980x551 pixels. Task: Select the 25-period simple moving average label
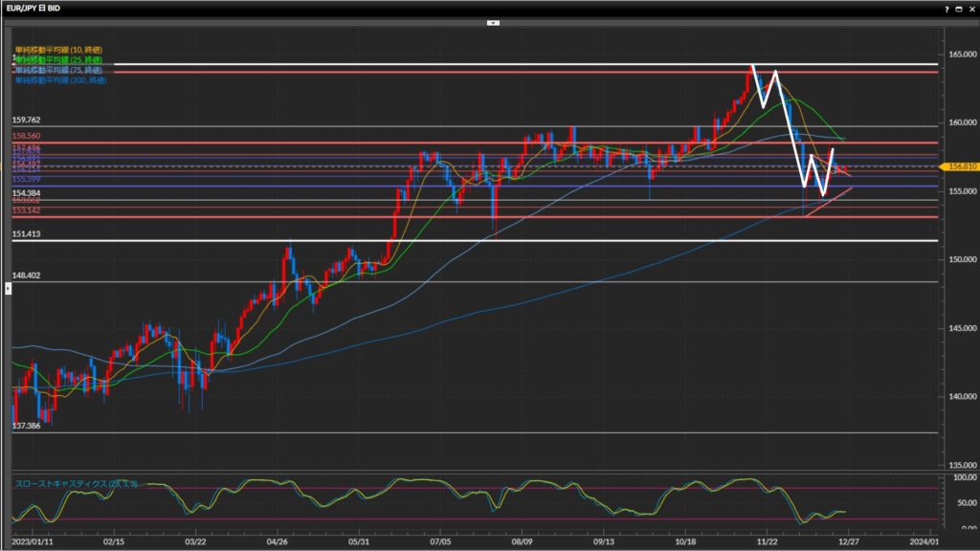[x=58, y=59]
